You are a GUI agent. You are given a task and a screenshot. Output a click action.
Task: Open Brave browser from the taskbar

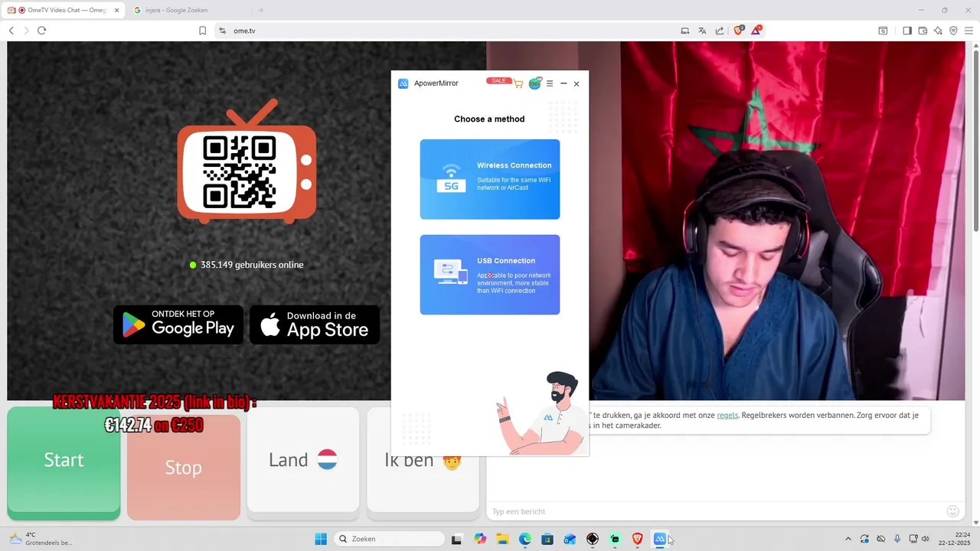tap(638, 539)
